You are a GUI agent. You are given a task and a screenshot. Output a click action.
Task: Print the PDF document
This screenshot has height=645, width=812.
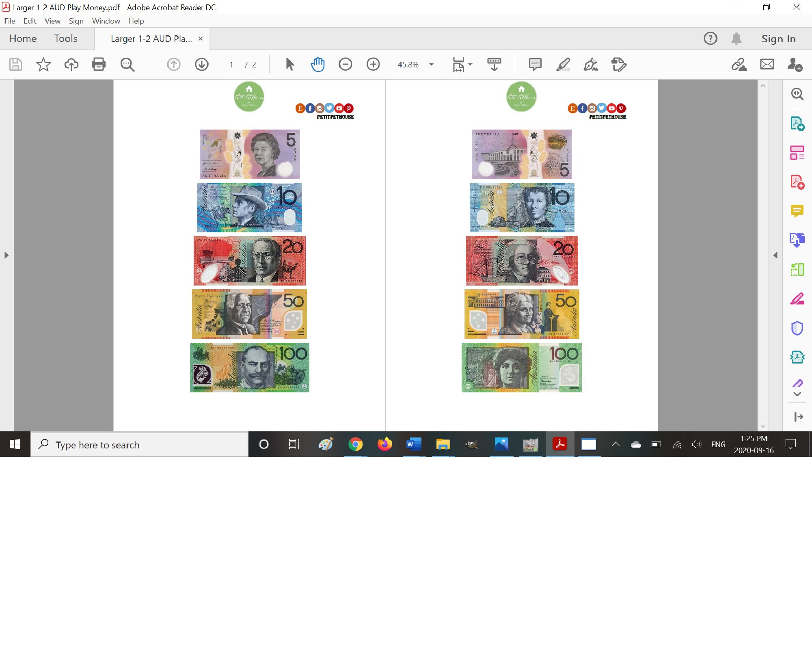99,64
